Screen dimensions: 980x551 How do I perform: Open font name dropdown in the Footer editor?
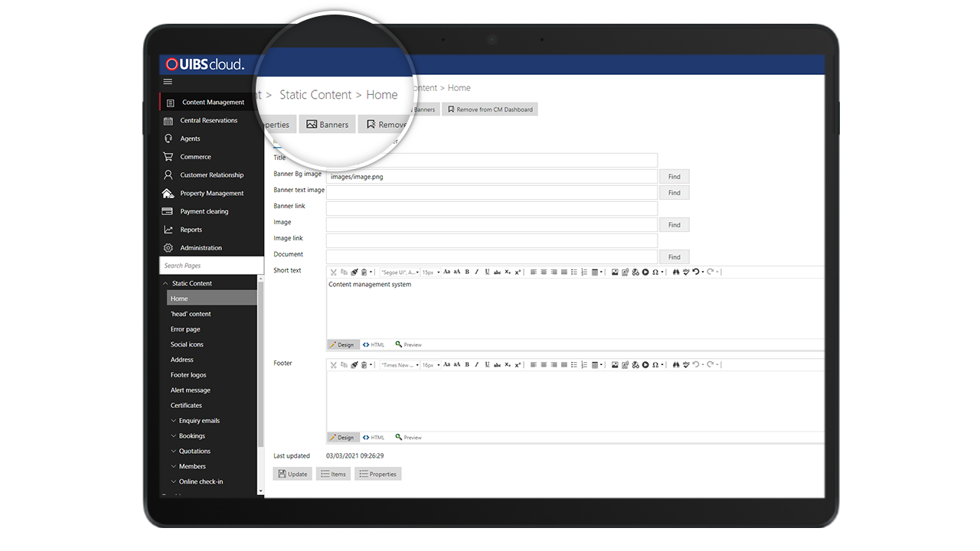pyautogui.click(x=400, y=365)
